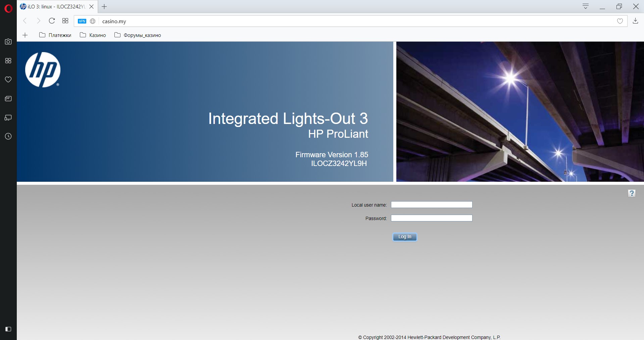This screenshot has height=340, width=644.
Task: Click the bridge photo banner
Action: pos(520,112)
